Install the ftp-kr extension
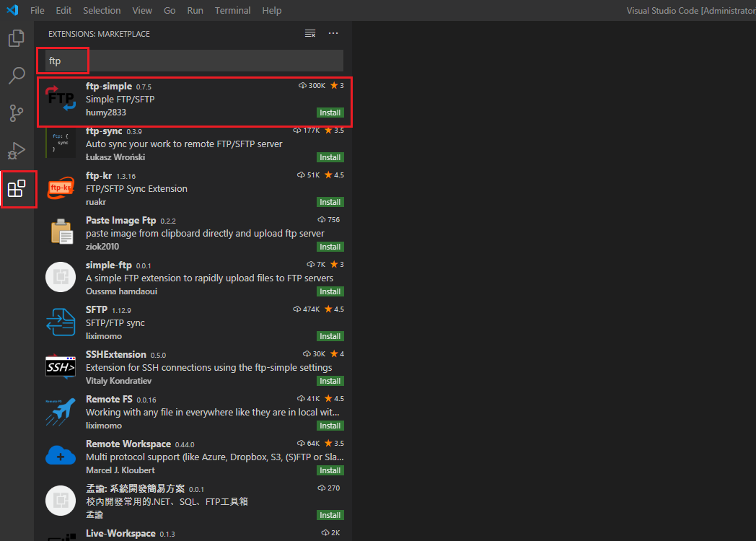The image size is (756, 541). pos(330,202)
